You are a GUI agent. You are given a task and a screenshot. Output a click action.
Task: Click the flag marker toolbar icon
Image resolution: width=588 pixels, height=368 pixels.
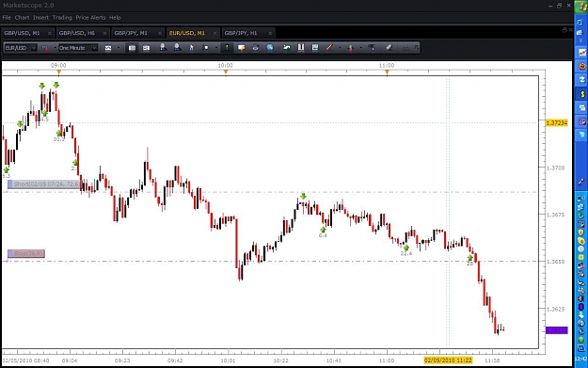pos(205,48)
